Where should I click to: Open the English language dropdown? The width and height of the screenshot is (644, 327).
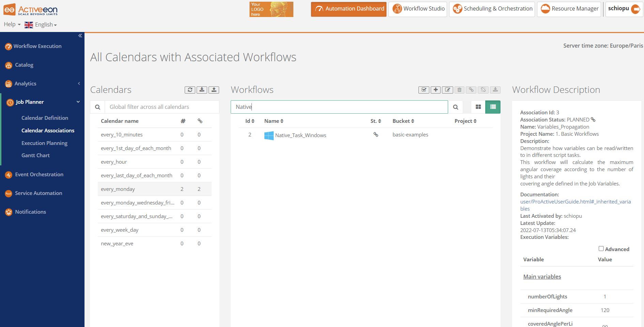[41, 24]
